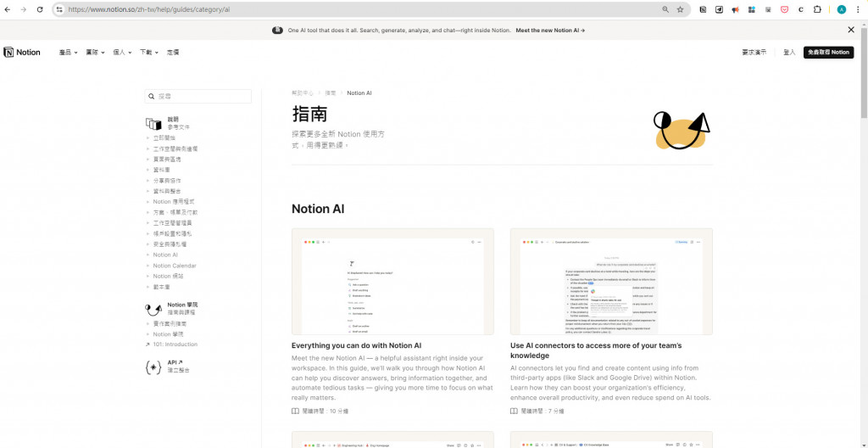Click the guide mascot illustration beside 指南
Viewport: 868px width, 448px height.
pyautogui.click(x=682, y=131)
